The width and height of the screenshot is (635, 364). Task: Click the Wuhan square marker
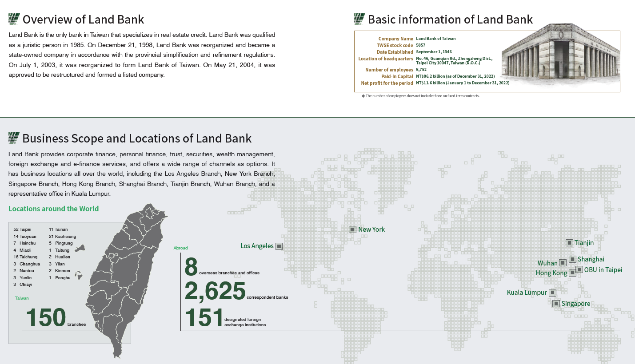point(563,263)
